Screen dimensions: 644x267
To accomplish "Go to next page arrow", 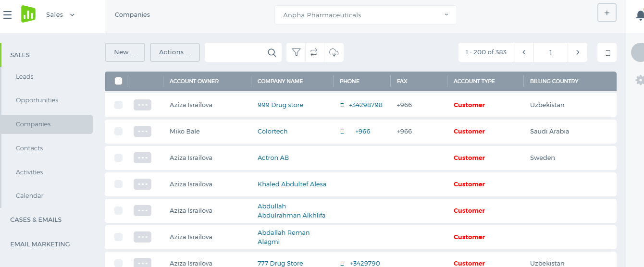I will (x=578, y=52).
